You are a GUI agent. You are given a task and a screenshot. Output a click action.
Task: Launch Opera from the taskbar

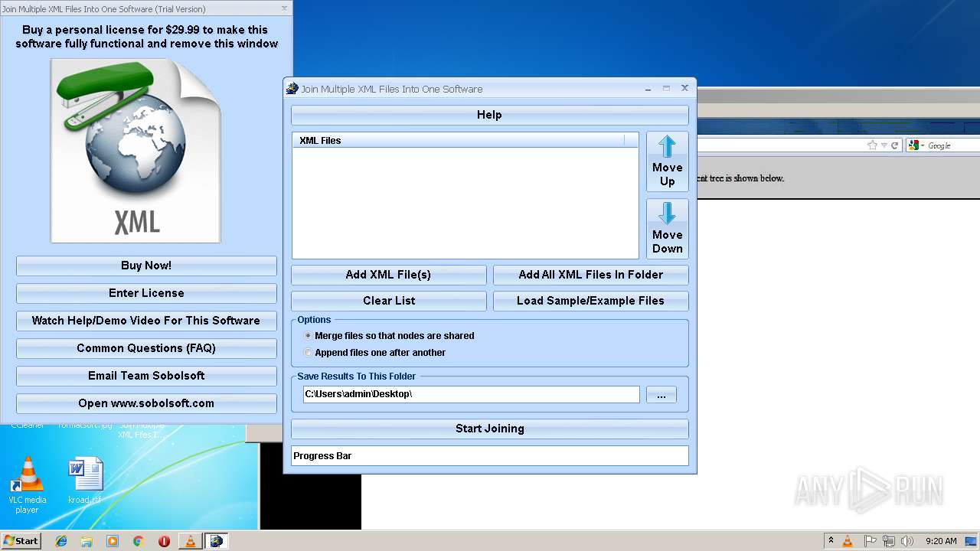click(x=164, y=541)
